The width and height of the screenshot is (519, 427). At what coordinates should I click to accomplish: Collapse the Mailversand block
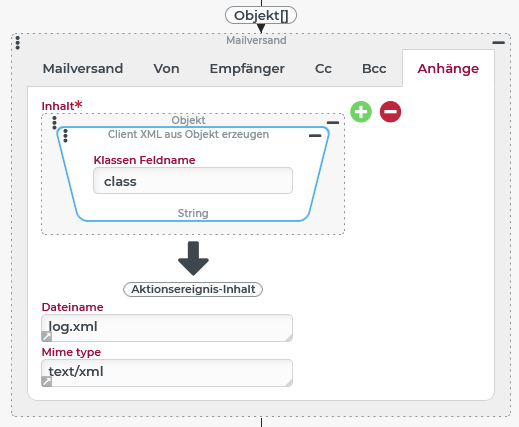click(499, 43)
